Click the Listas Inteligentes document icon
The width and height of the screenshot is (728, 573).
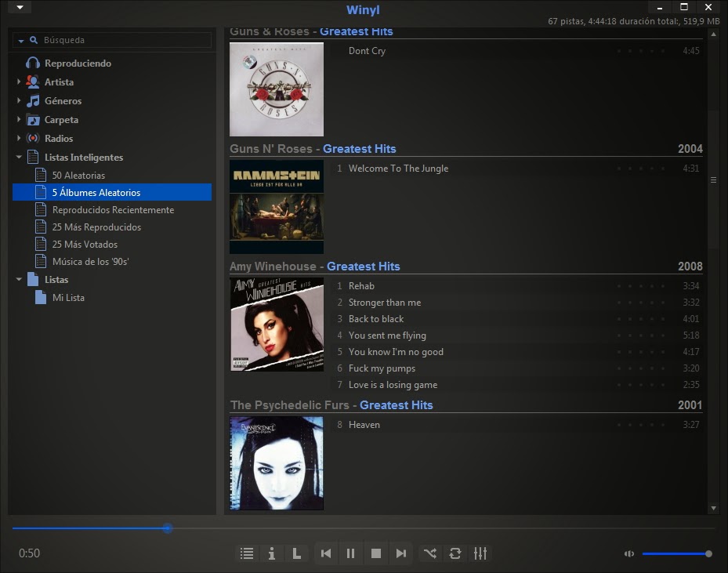32,157
